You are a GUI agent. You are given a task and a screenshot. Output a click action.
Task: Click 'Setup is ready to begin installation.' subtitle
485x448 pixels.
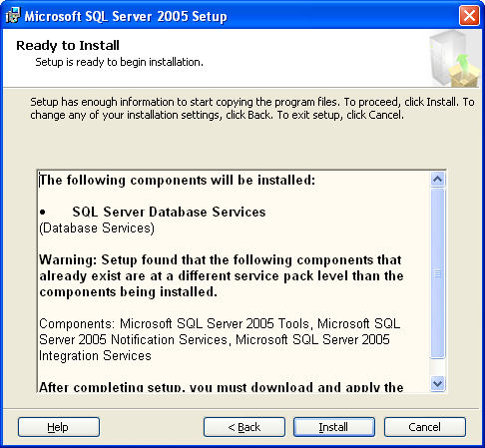(119, 62)
